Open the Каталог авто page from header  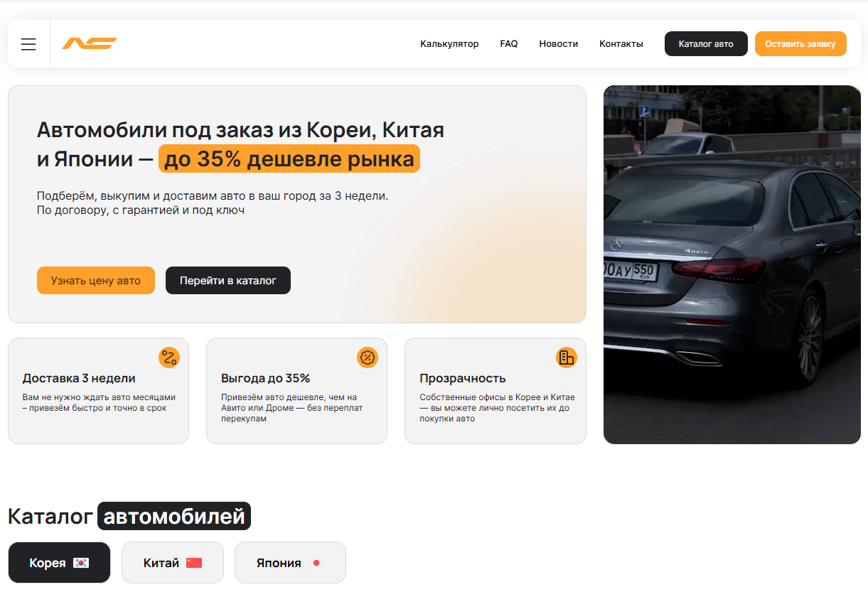point(706,43)
